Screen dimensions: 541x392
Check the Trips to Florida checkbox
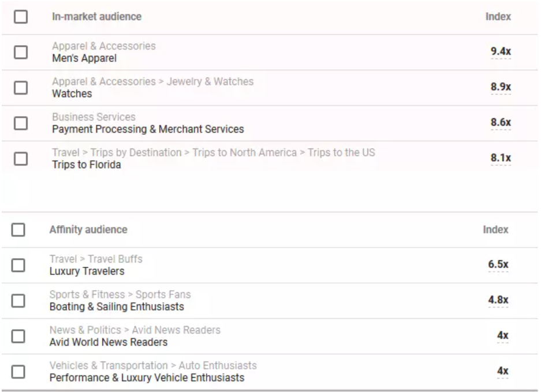[21, 159]
